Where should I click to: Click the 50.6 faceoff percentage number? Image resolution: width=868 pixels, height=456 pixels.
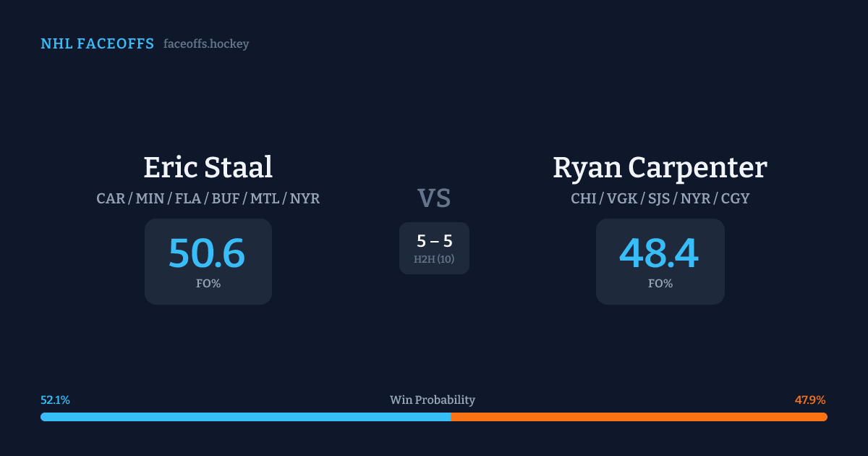click(x=207, y=253)
